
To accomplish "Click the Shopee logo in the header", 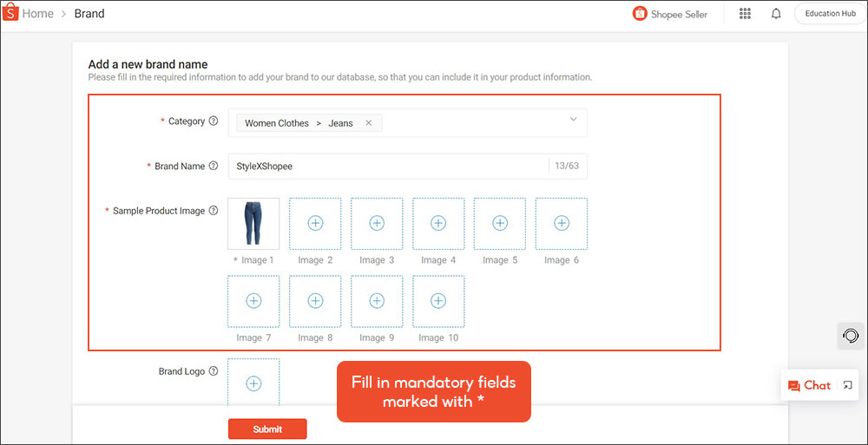I will coord(11,13).
